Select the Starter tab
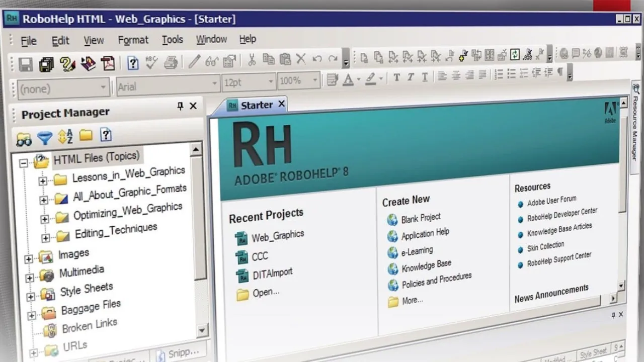 [251, 105]
